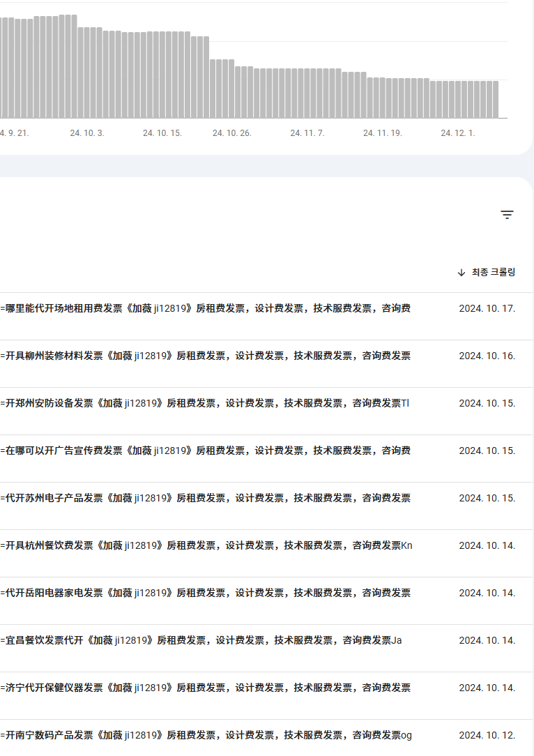The image size is (534, 756).
Task: Click the last bar in the chart
Action: coord(496,99)
